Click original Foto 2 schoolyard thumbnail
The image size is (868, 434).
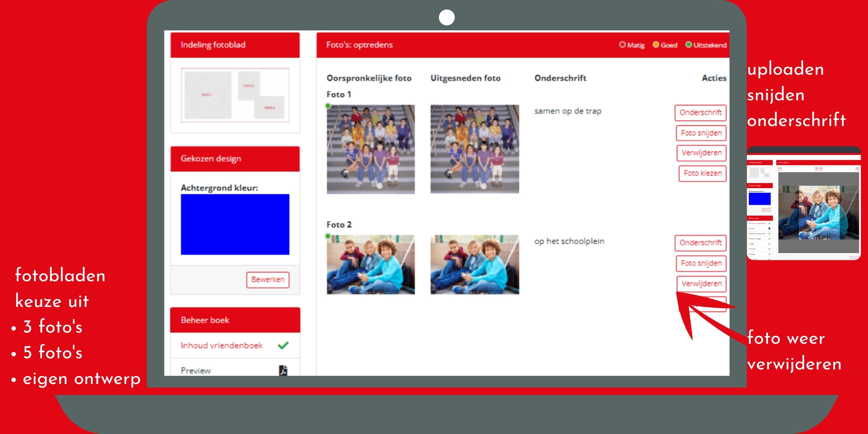370,265
